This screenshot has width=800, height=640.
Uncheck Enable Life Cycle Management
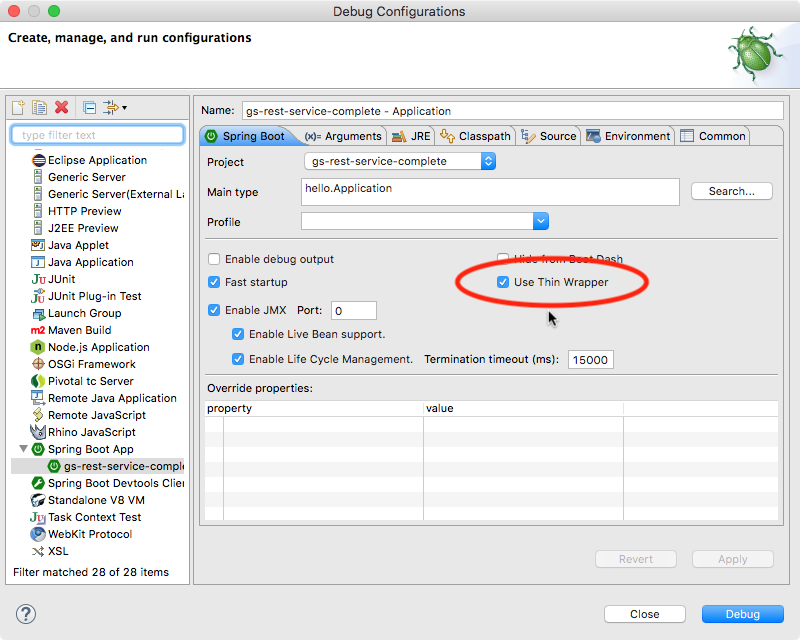(238, 359)
